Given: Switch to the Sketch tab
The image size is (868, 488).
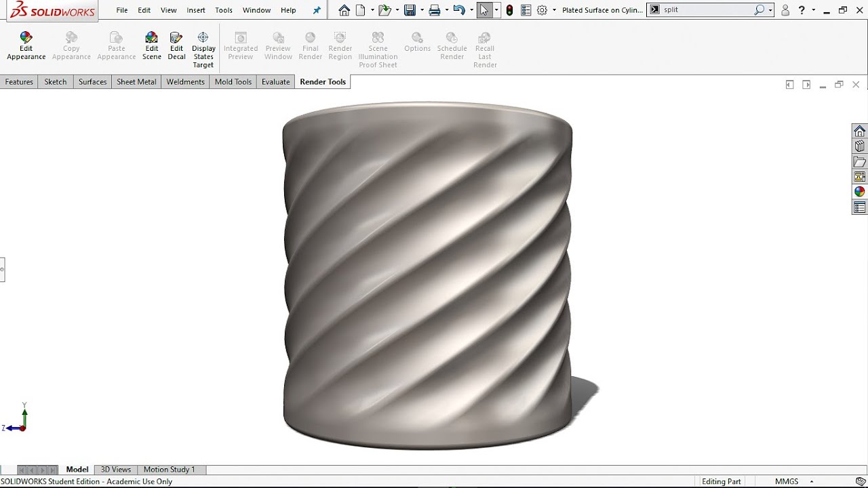Looking at the screenshot, I should (x=56, y=82).
